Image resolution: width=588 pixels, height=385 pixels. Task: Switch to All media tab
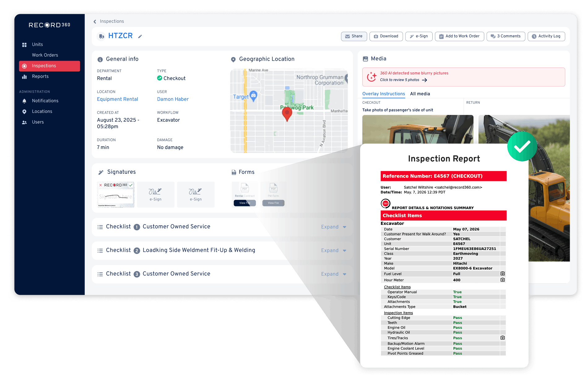[x=420, y=94]
